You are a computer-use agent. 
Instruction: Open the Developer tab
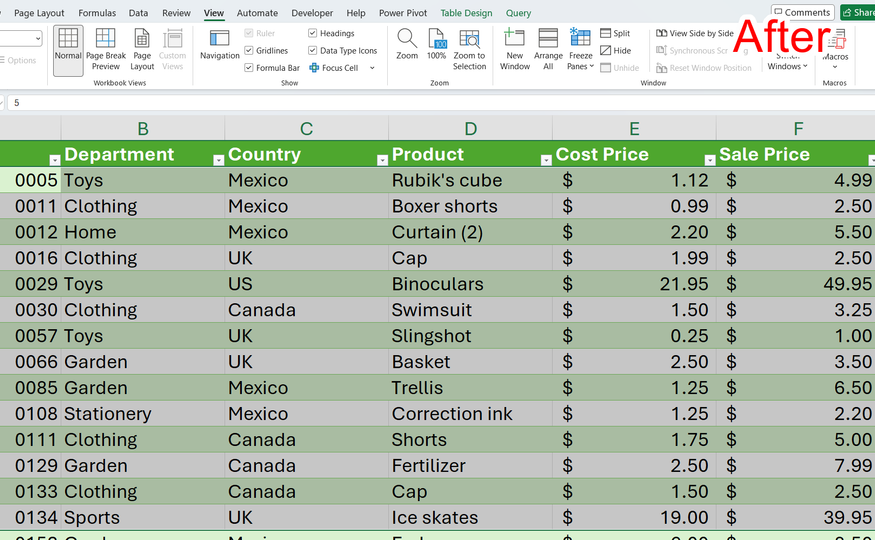point(312,13)
